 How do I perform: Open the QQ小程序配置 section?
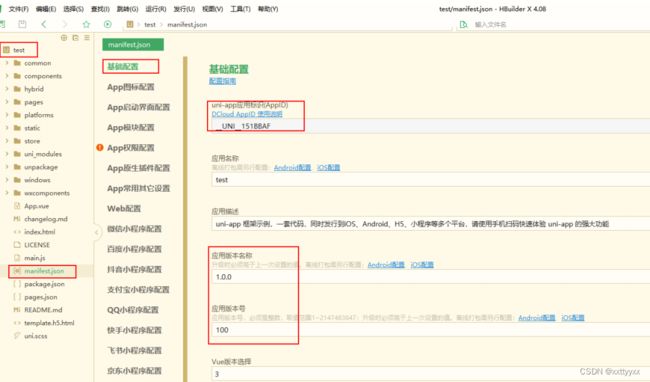point(133,310)
